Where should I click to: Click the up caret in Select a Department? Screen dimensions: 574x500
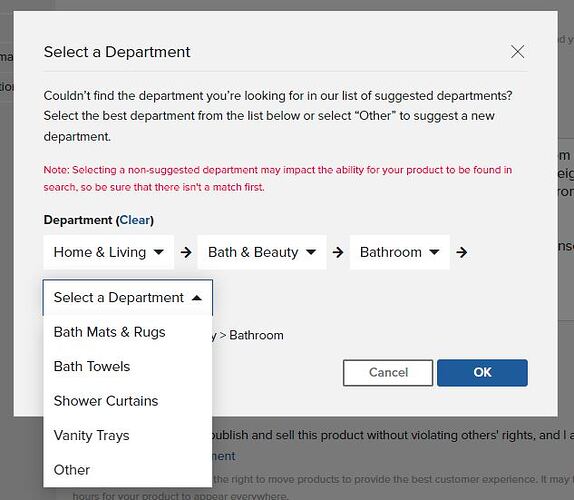click(197, 298)
